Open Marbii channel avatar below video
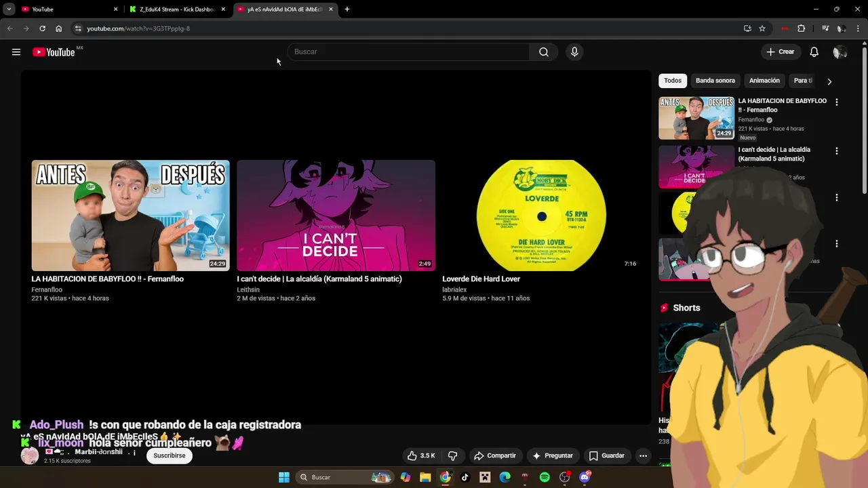This screenshot has height=488, width=868. pos(30,455)
